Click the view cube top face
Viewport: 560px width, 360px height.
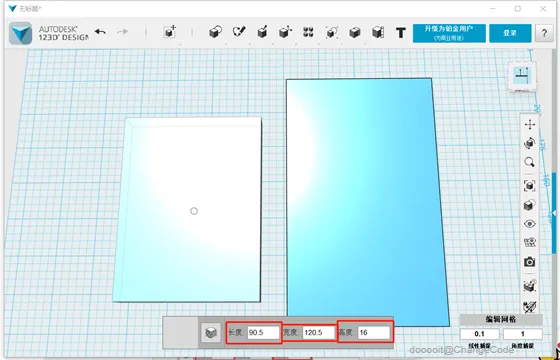click(x=521, y=76)
